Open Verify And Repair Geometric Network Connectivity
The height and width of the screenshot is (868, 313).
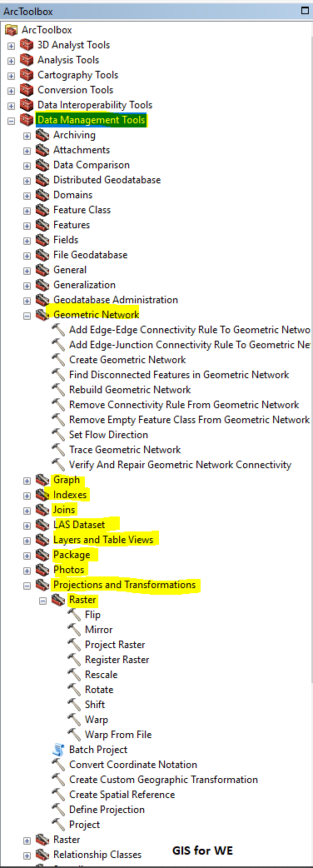pyautogui.click(x=181, y=465)
